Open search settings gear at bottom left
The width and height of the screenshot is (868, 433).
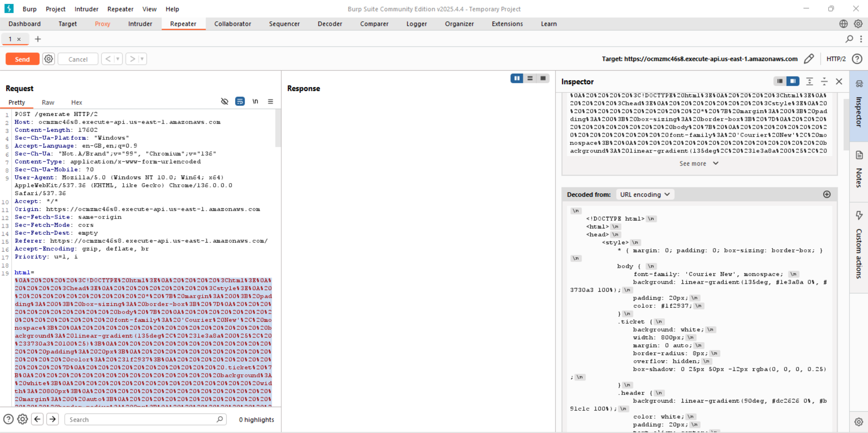(23, 419)
